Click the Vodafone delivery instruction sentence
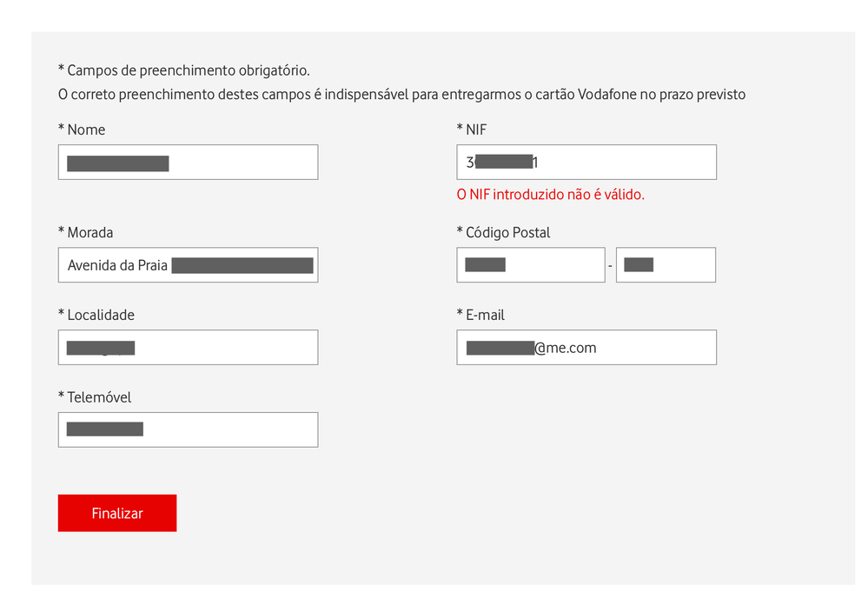 [401, 93]
